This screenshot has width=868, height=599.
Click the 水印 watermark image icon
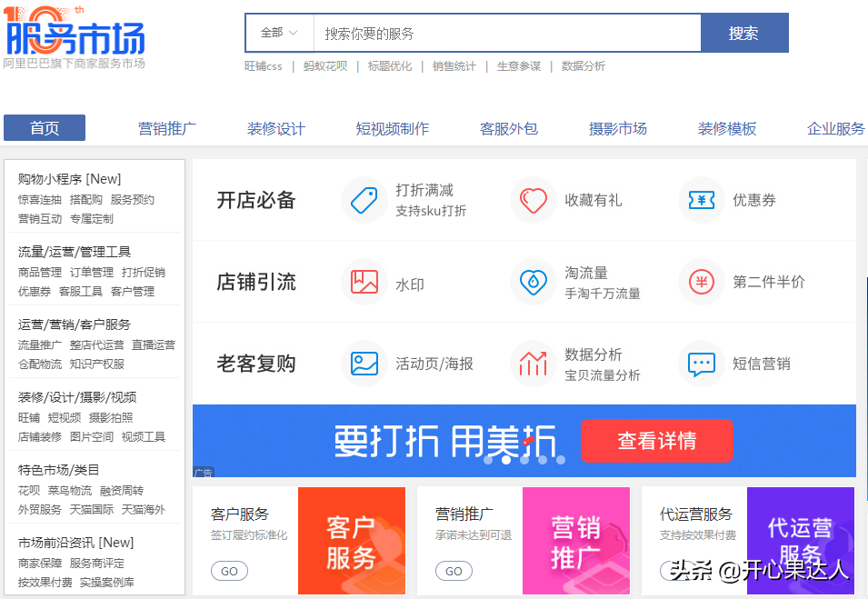coord(364,282)
